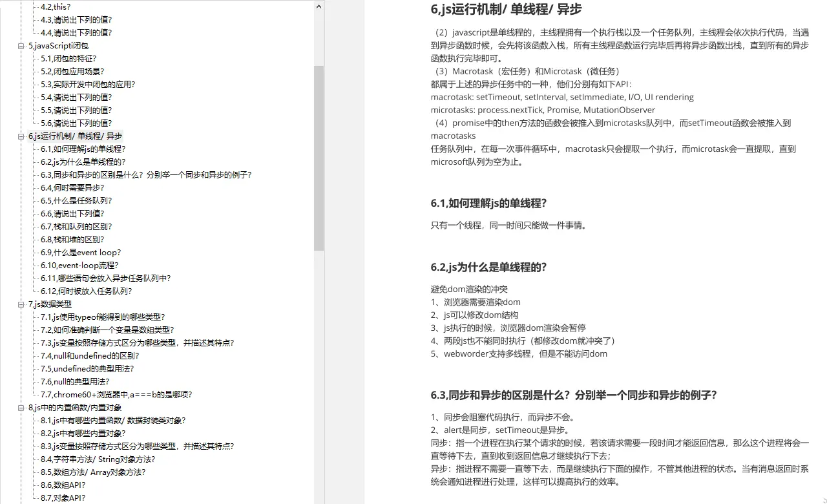Open outline item 6.9,什么是event loop?
Screen dimensions: 827x504
pos(81,253)
